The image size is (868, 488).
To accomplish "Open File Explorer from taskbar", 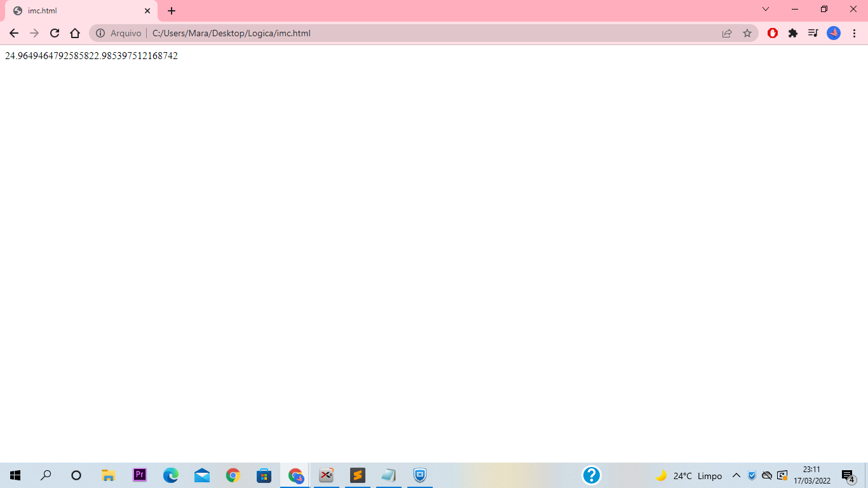I will 109,475.
